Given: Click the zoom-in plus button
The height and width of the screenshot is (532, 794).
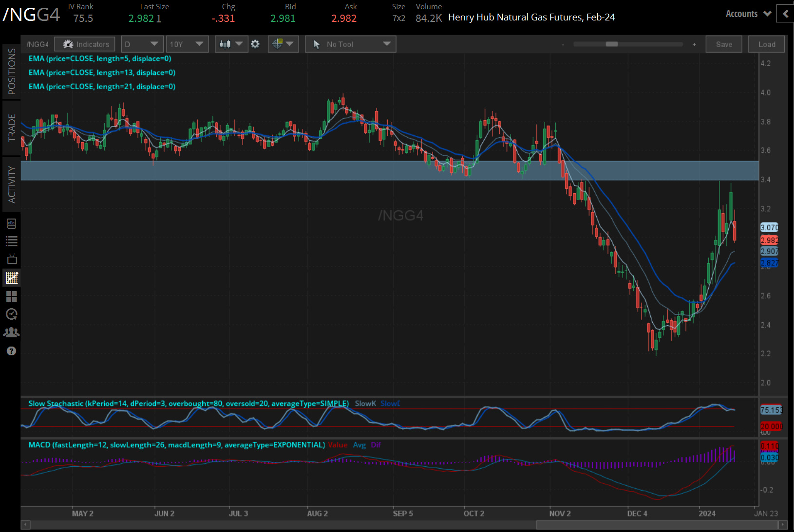Looking at the screenshot, I should (694, 44).
